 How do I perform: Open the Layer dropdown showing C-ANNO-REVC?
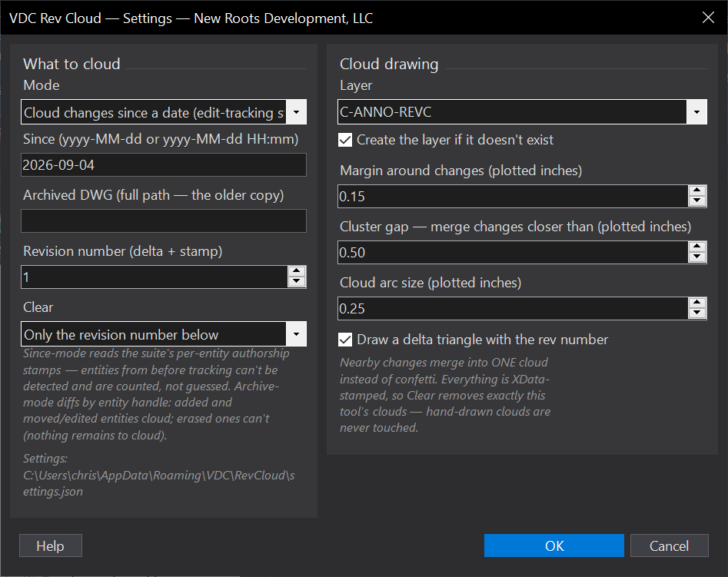click(522, 112)
